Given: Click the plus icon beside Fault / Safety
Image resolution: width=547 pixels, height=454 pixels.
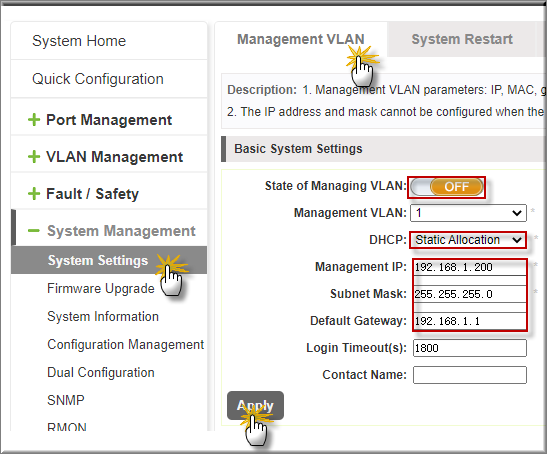Looking at the screenshot, I should point(34,194).
